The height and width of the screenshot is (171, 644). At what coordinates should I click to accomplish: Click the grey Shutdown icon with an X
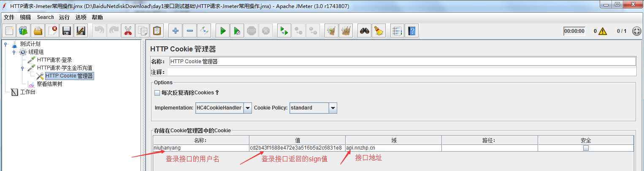pyautogui.click(x=265, y=31)
